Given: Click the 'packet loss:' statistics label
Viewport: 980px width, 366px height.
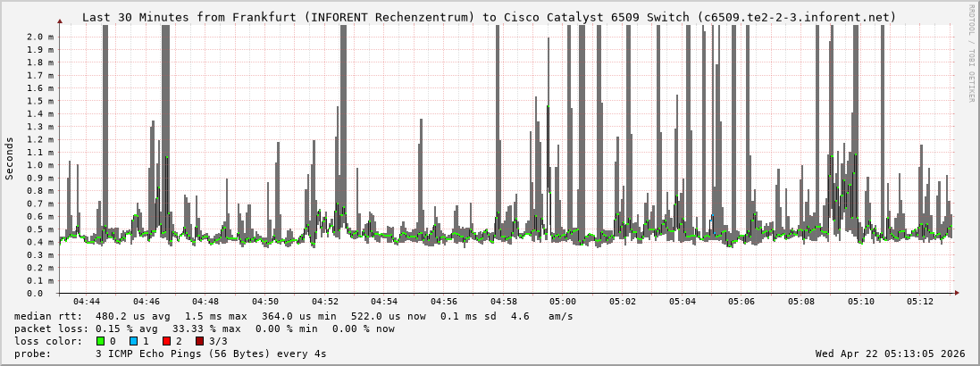Looking at the screenshot, I should [x=50, y=329].
